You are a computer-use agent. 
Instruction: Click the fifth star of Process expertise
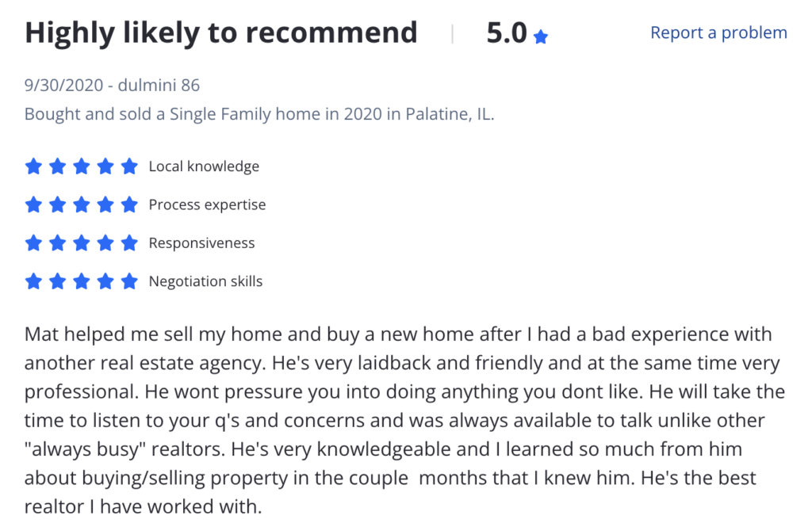pyautogui.click(x=129, y=204)
